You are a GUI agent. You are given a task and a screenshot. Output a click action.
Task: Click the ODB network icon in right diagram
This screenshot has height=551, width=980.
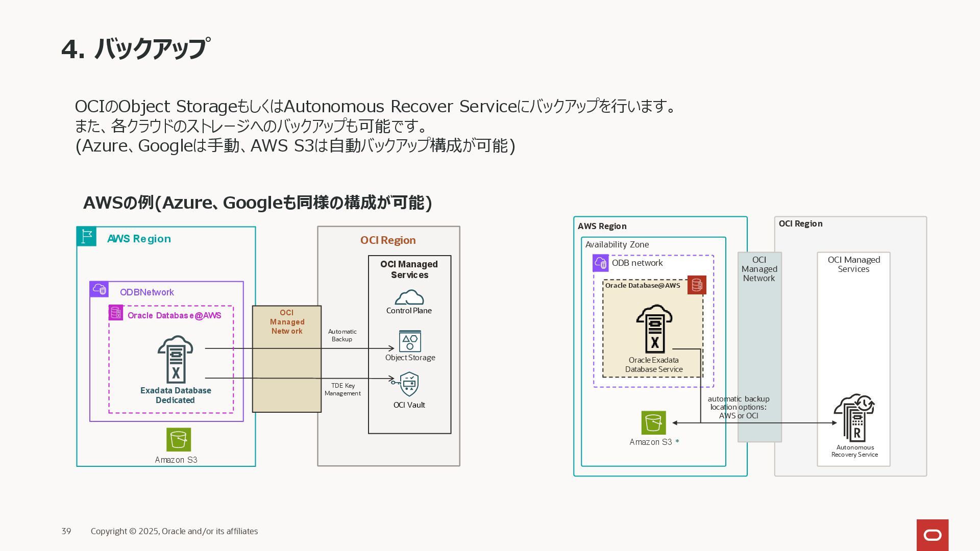click(601, 263)
